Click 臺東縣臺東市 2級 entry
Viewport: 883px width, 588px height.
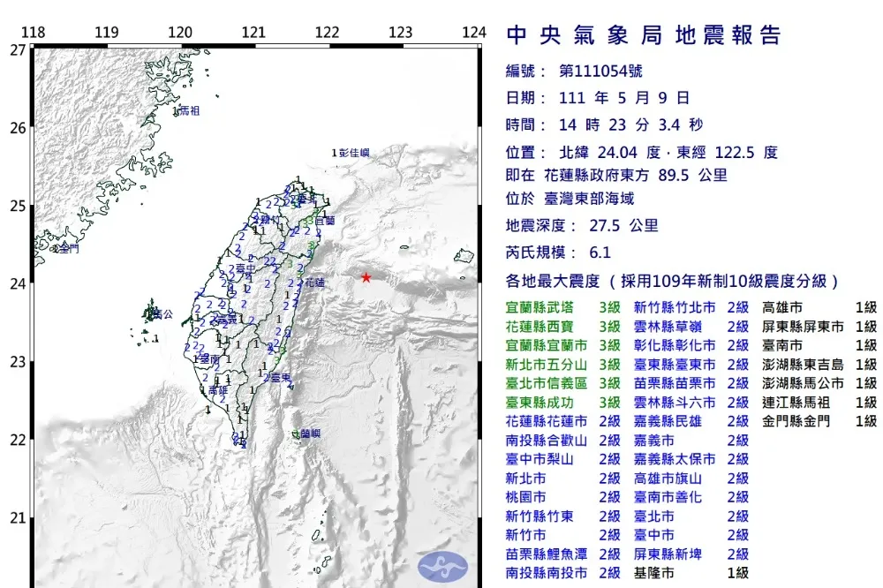[691, 365]
